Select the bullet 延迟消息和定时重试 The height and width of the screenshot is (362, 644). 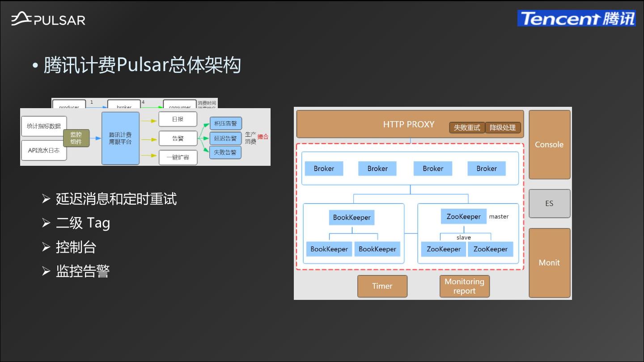(x=116, y=199)
